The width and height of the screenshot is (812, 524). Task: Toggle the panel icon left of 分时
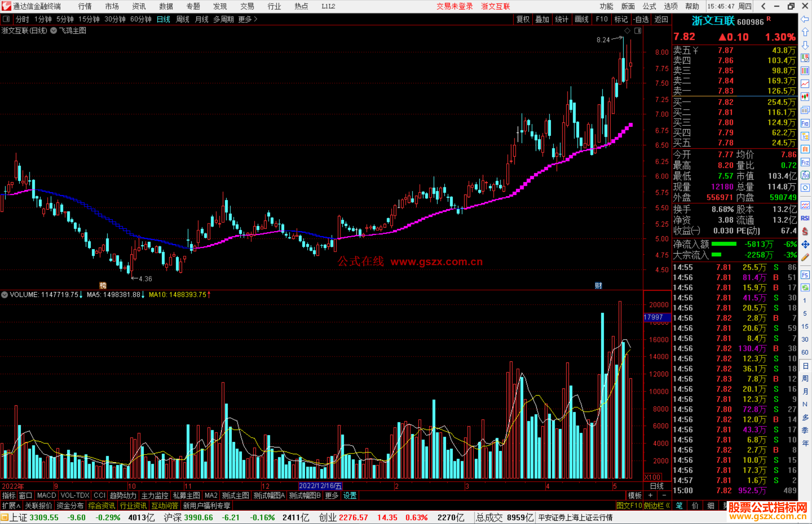click(6, 19)
